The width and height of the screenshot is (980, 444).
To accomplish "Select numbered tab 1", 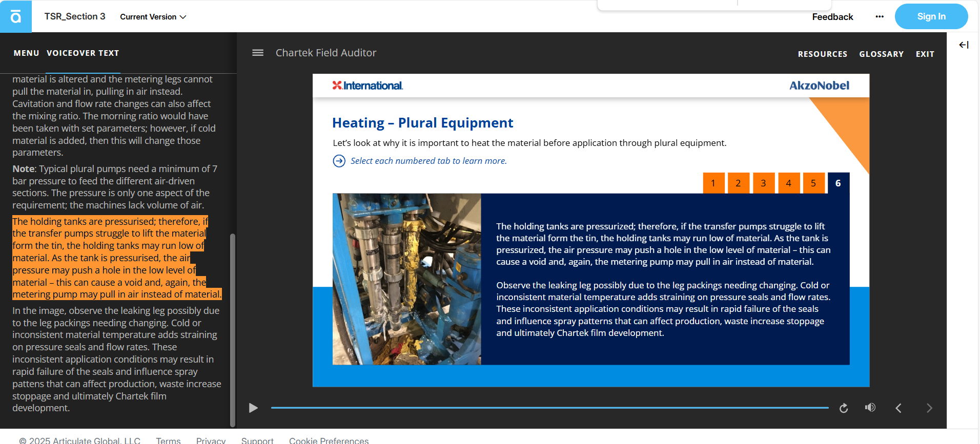I will pos(713,183).
